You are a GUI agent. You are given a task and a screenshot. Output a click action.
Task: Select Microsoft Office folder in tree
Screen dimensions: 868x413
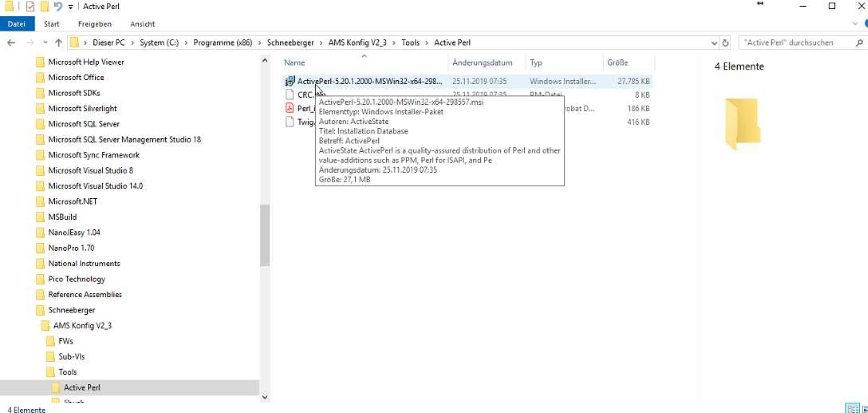(x=76, y=77)
